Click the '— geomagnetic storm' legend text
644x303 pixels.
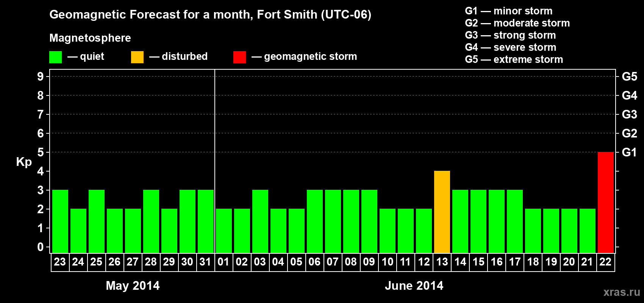(304, 57)
